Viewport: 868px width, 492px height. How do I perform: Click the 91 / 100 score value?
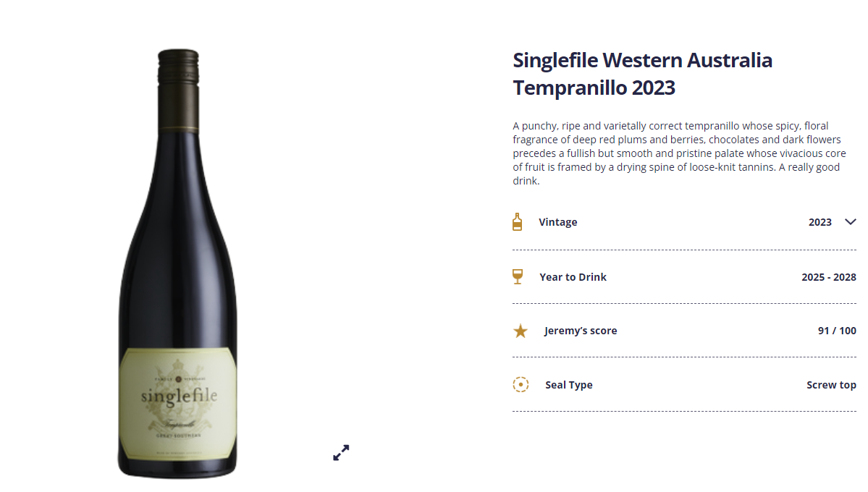(837, 331)
